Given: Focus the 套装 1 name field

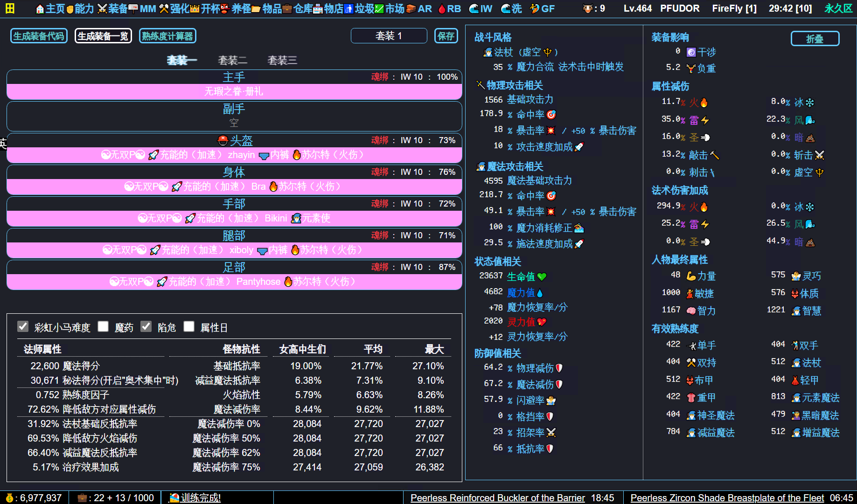Looking at the screenshot, I should [389, 36].
